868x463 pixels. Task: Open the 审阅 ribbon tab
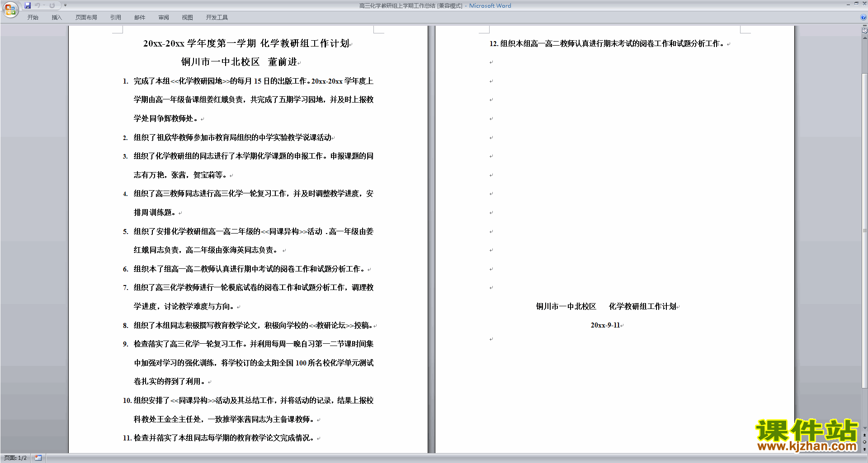click(164, 17)
